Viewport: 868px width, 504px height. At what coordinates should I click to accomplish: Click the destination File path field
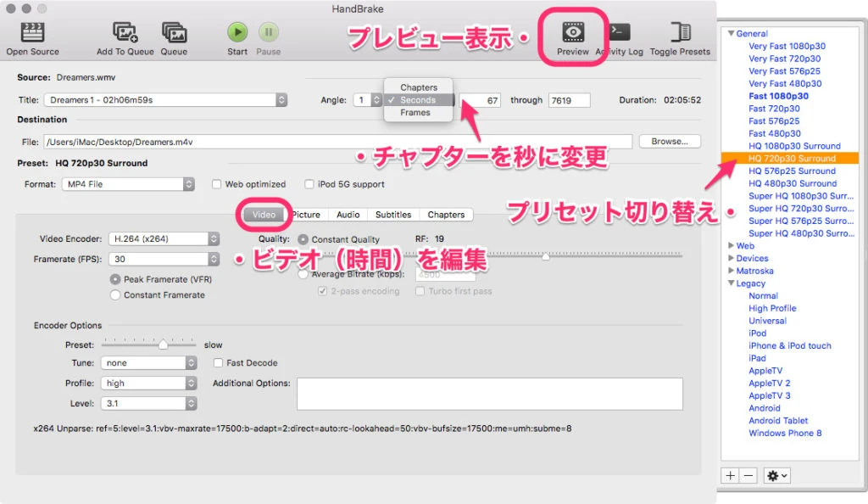tap(337, 142)
